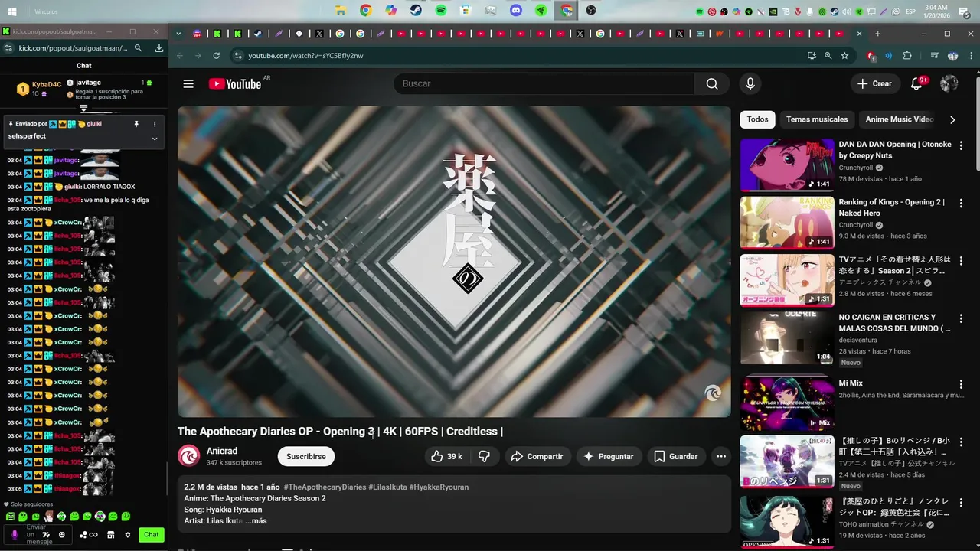This screenshot has width=980, height=551.
Task: Open three-dot menu on pinned chat message
Action: [155, 124]
